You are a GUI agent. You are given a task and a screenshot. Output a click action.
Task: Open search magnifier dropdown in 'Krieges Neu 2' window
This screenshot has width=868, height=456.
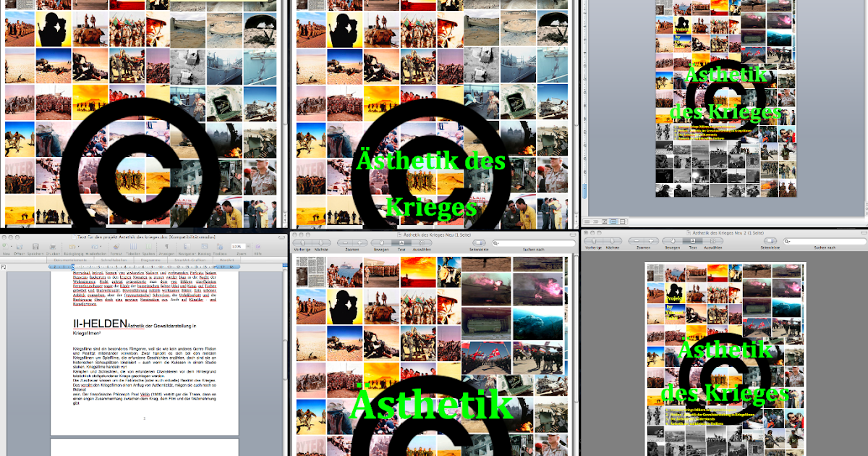click(x=787, y=240)
